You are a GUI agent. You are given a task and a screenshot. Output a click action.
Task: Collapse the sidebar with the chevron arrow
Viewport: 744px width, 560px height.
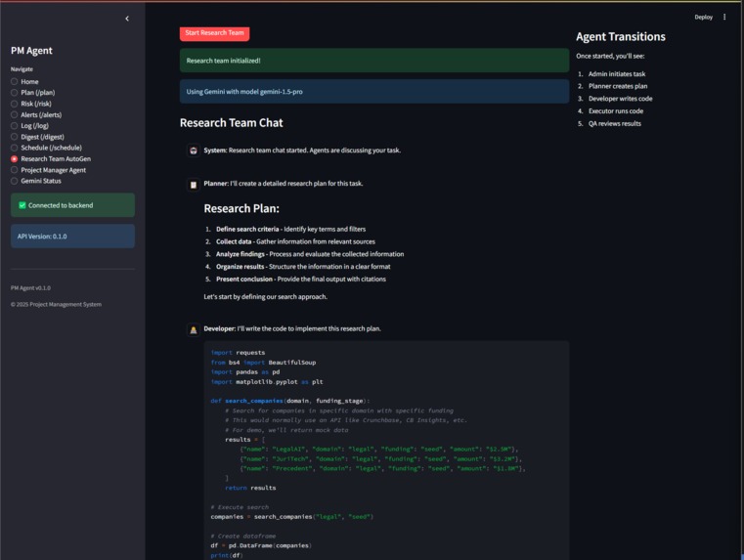[127, 19]
